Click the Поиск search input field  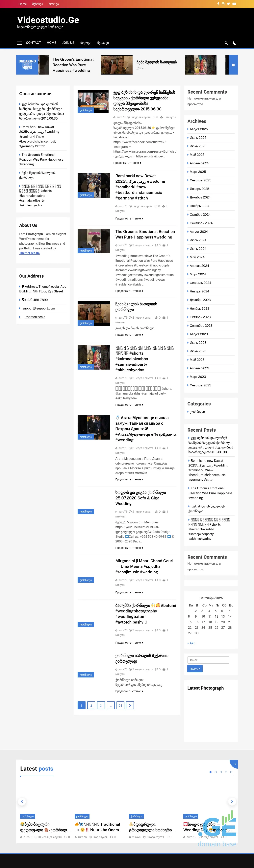(x=208, y=660)
